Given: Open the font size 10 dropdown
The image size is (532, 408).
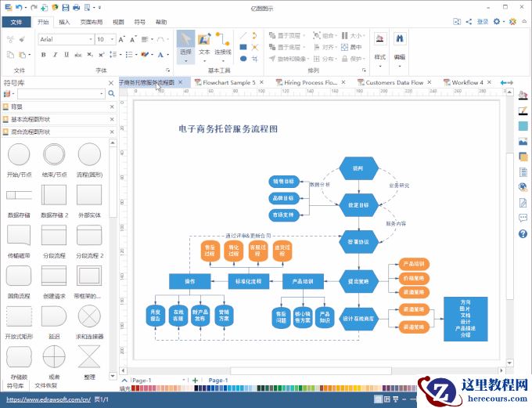Looking at the screenshot, I should 113,39.
